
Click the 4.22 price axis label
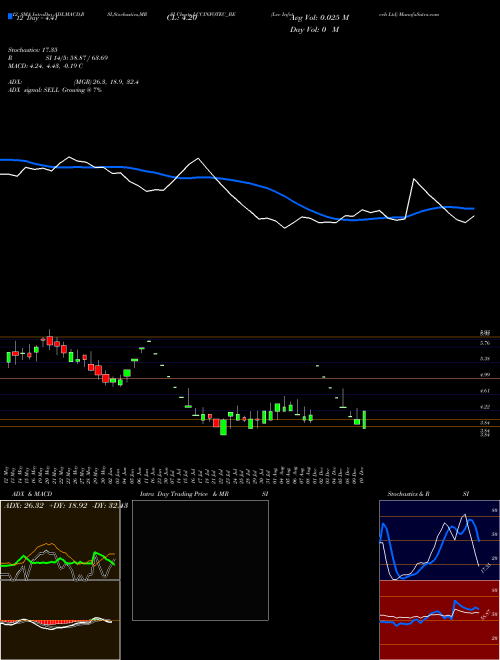tap(485, 407)
